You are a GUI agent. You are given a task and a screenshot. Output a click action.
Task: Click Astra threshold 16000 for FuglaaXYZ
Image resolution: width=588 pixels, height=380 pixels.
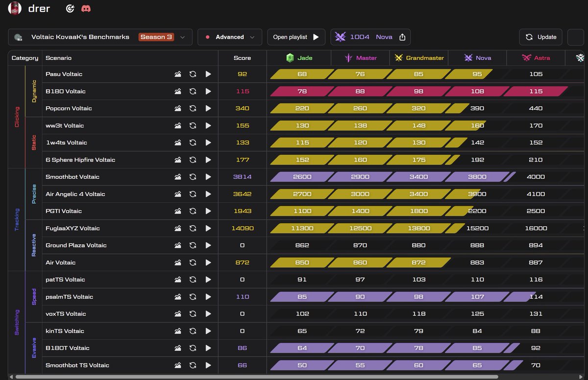coord(536,228)
